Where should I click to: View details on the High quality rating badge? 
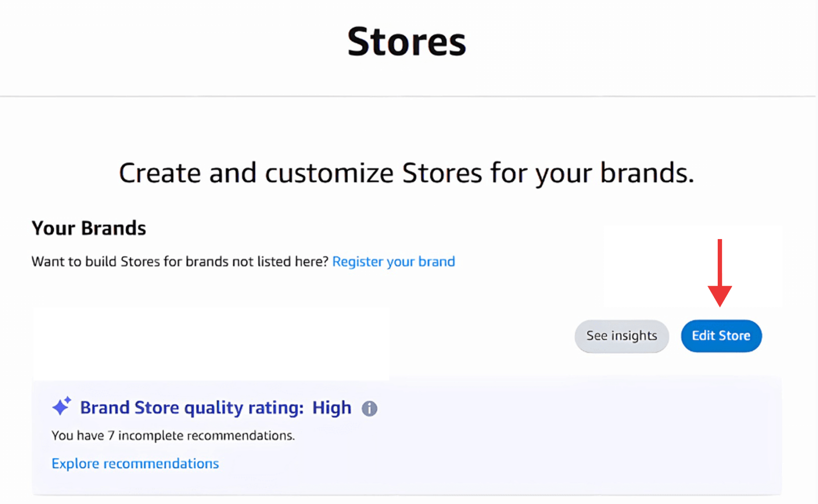(332, 407)
